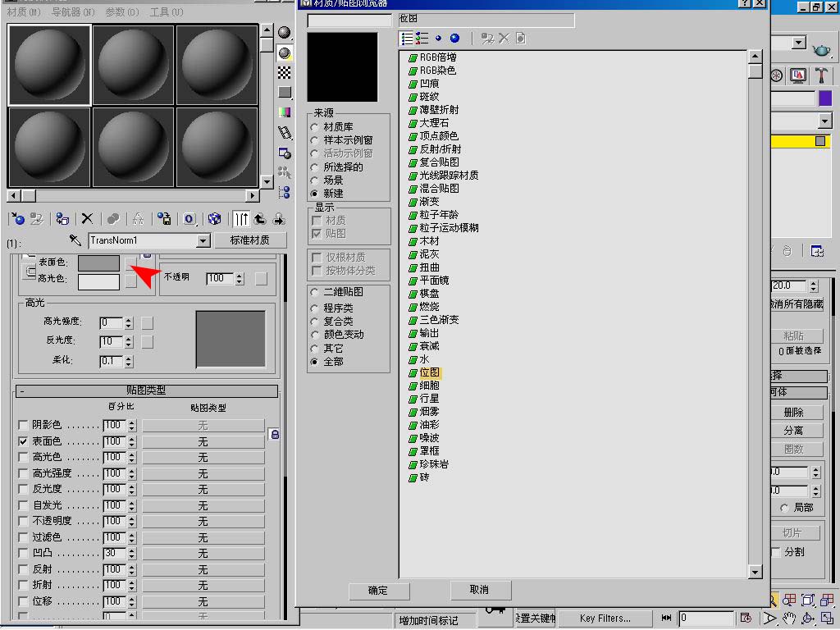Viewport: 840px width, 630px height.
Task: Click the Show Map in Viewport cube icon
Action: (214, 219)
